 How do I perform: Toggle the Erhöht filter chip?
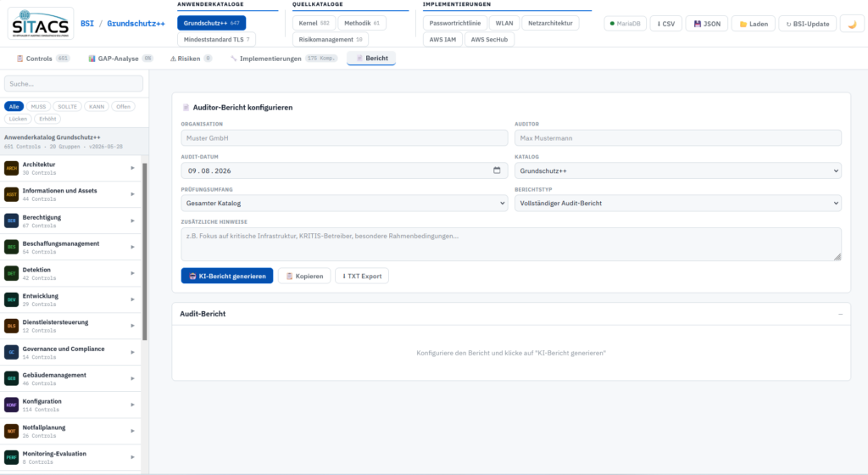pyautogui.click(x=47, y=119)
